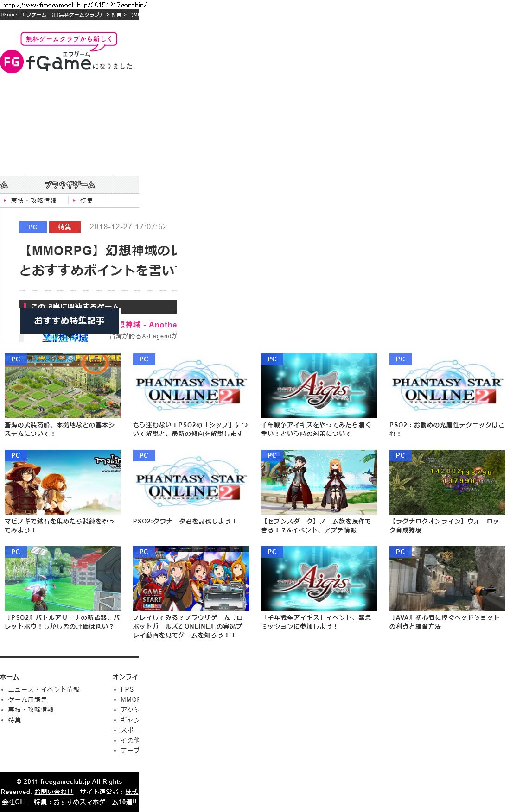Open footer おすすめスマホゲーム10選 link
This screenshot has width=510, height=812.
95,802
